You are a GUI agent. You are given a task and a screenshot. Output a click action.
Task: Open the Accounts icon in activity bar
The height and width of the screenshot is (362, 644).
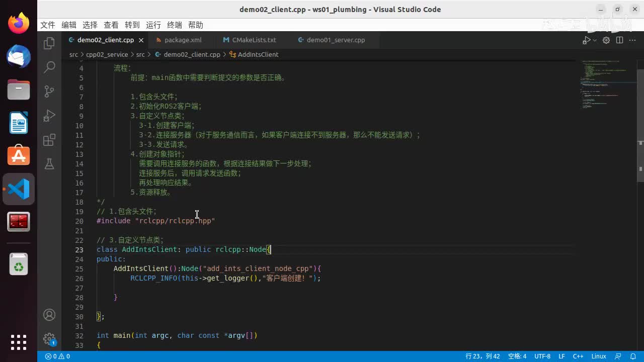(49, 315)
